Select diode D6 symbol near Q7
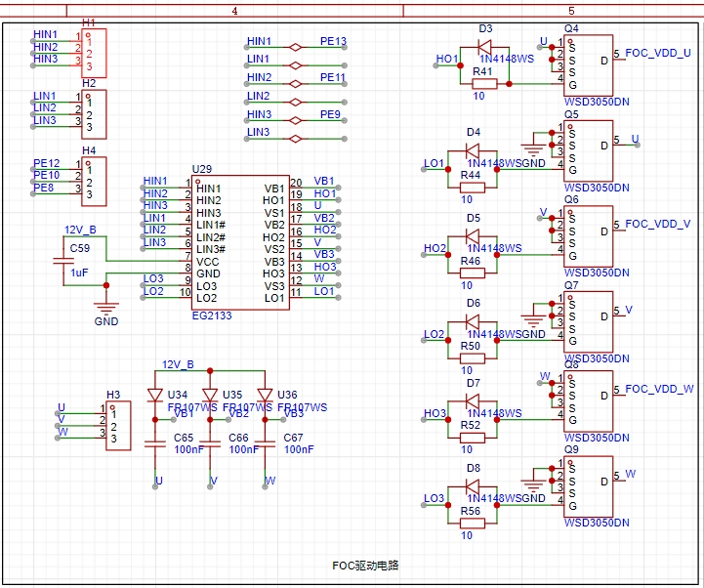Image resolution: width=704 pixels, height=588 pixels. coord(473,318)
